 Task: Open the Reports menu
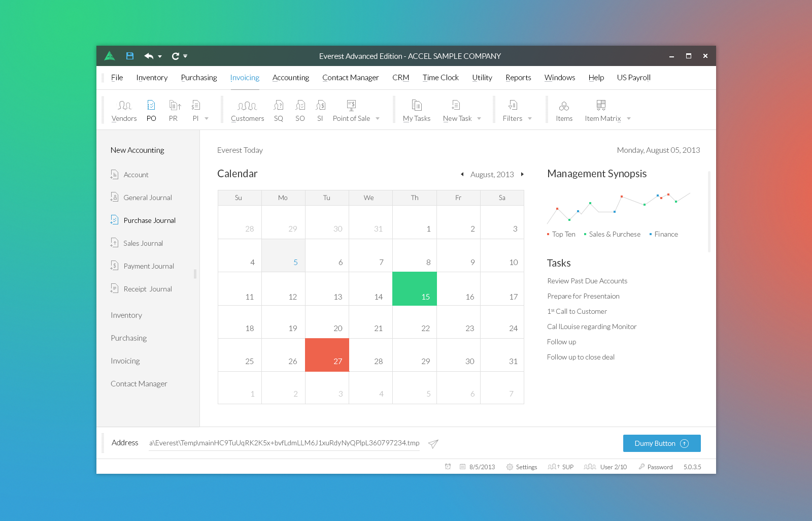click(518, 78)
